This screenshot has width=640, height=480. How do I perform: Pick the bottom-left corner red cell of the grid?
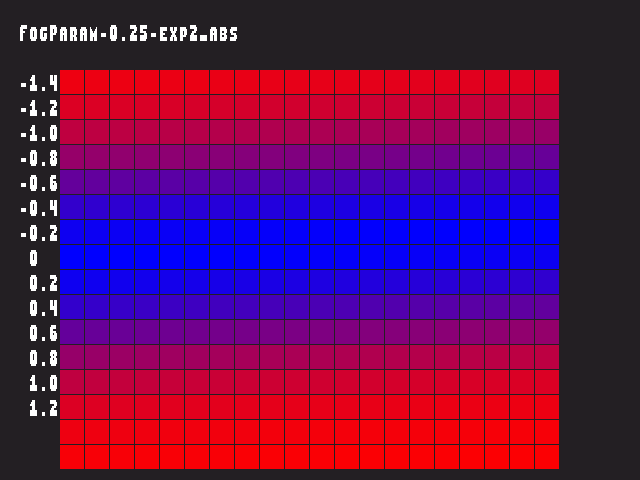[72, 457]
